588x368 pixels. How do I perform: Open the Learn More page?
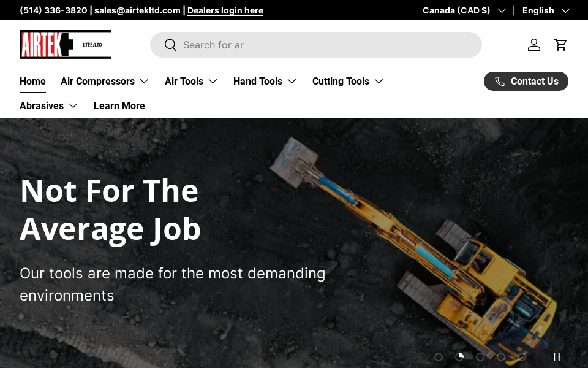[x=119, y=105]
